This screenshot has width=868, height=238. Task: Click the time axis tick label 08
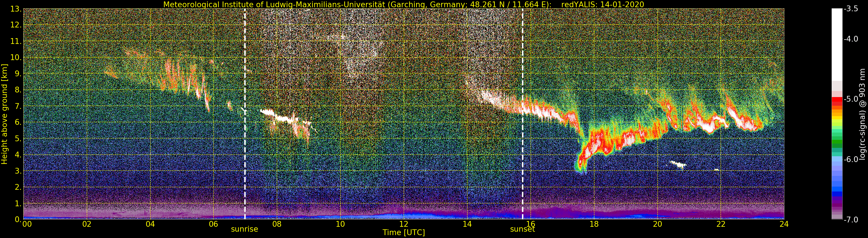pyautogui.click(x=277, y=224)
